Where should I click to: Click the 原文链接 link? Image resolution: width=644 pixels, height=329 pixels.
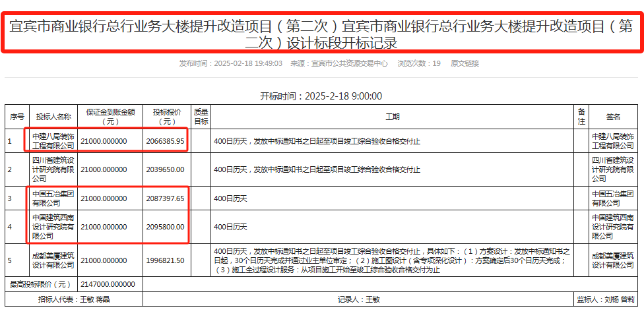(x=465, y=64)
